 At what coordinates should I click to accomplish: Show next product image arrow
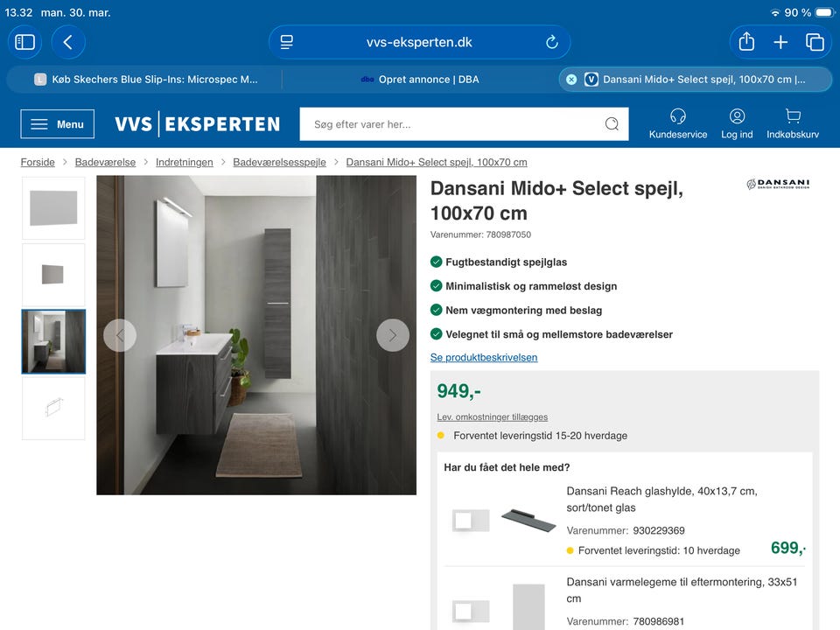(393, 335)
